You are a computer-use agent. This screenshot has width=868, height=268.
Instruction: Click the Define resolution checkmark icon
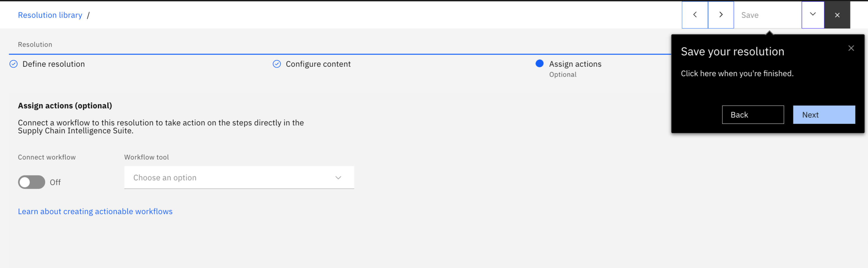click(14, 64)
